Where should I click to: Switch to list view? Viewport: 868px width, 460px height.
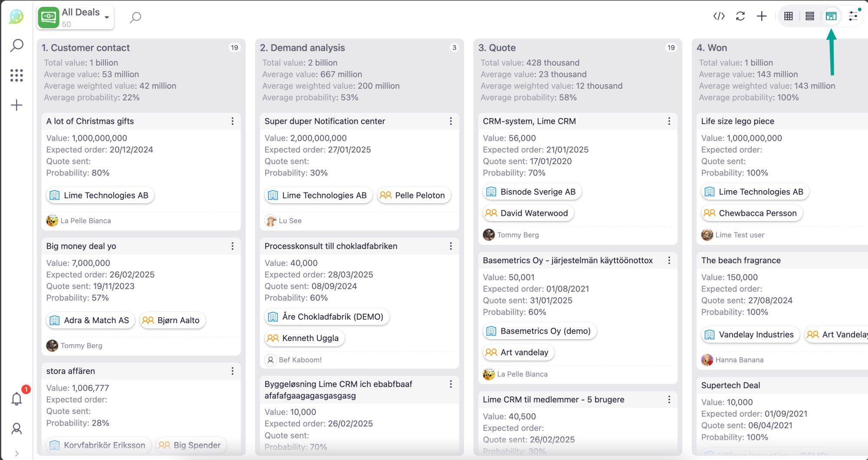coord(810,16)
